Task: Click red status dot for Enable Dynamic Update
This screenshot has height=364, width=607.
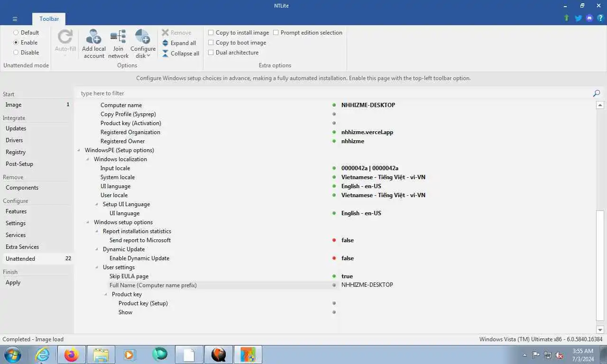Action: 334,258
